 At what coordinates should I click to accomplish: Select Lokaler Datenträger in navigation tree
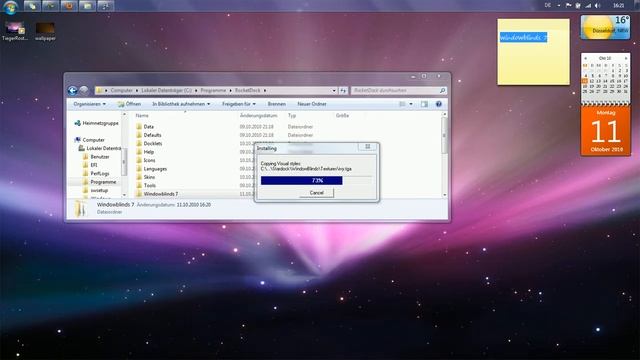click(x=103, y=148)
